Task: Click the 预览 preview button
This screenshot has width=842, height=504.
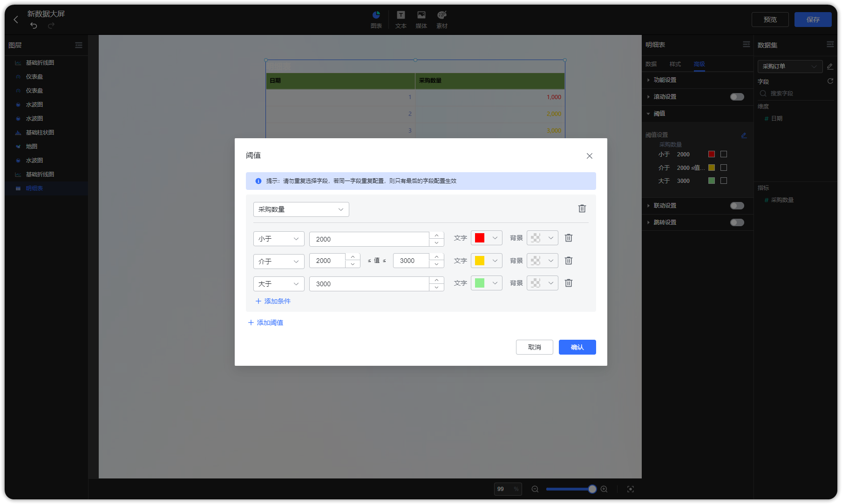Action: 770,20
